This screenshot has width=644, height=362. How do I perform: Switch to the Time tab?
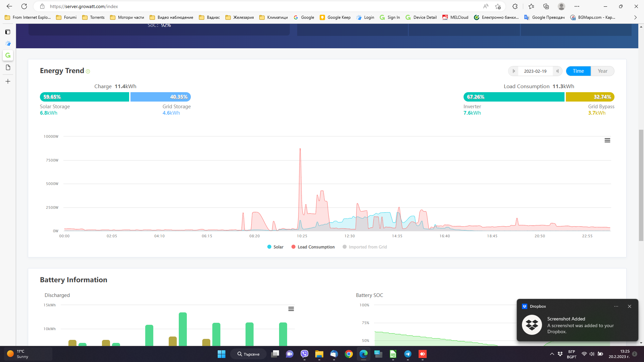tap(578, 71)
